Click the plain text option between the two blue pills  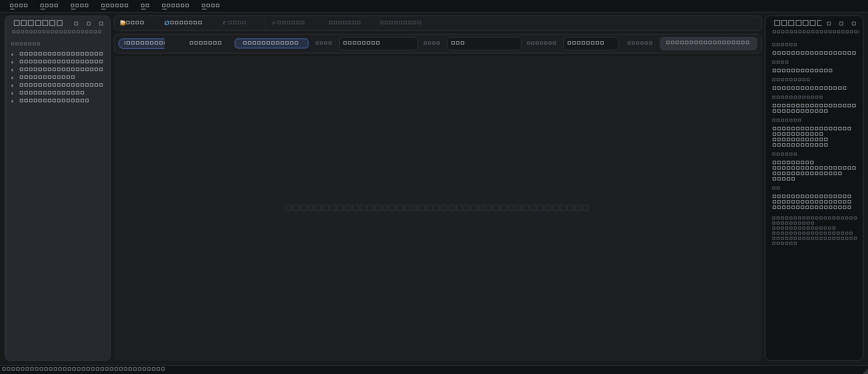(x=205, y=43)
